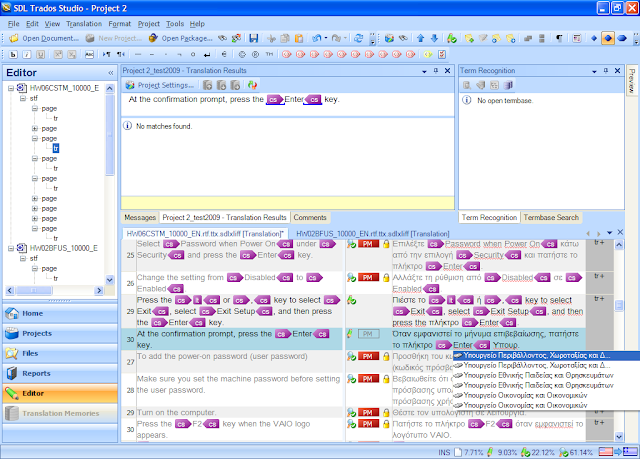Image resolution: width=640 pixels, height=459 pixels.
Task: Confirm translation with green check pencil icon
Action: point(451,38)
